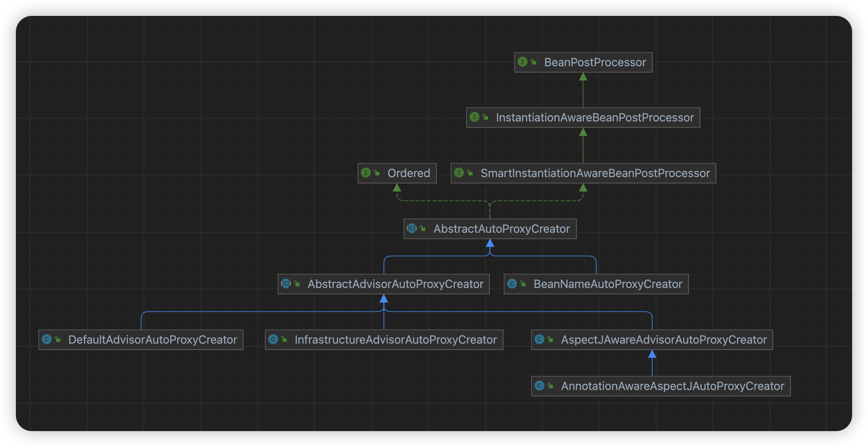
Task: Select the Ordered label text
Action: pyautogui.click(x=409, y=173)
